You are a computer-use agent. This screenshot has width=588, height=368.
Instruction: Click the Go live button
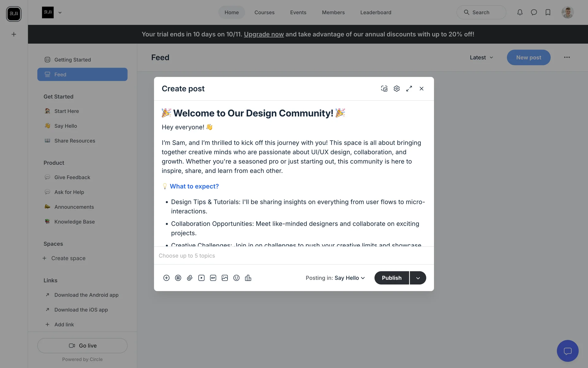[x=82, y=346]
